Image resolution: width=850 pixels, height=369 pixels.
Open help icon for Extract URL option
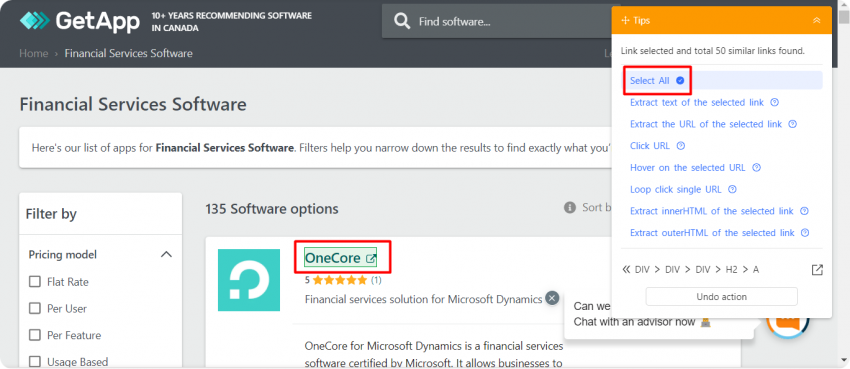click(793, 124)
